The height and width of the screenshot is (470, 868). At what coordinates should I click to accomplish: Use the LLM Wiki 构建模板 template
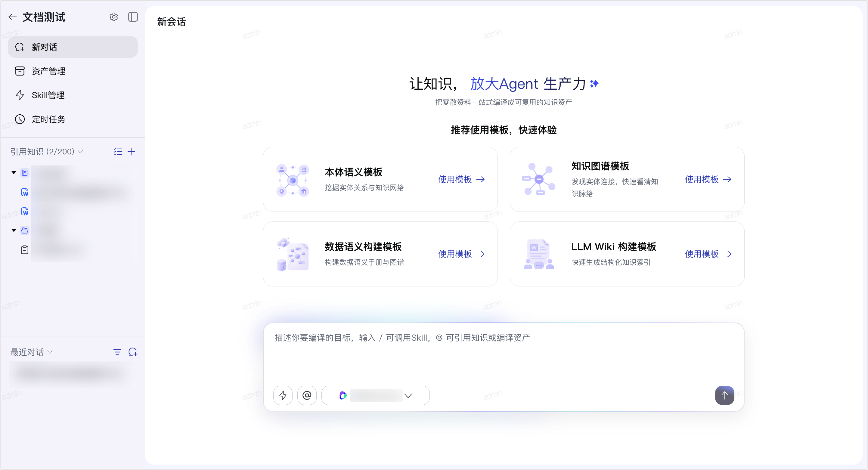click(x=708, y=254)
